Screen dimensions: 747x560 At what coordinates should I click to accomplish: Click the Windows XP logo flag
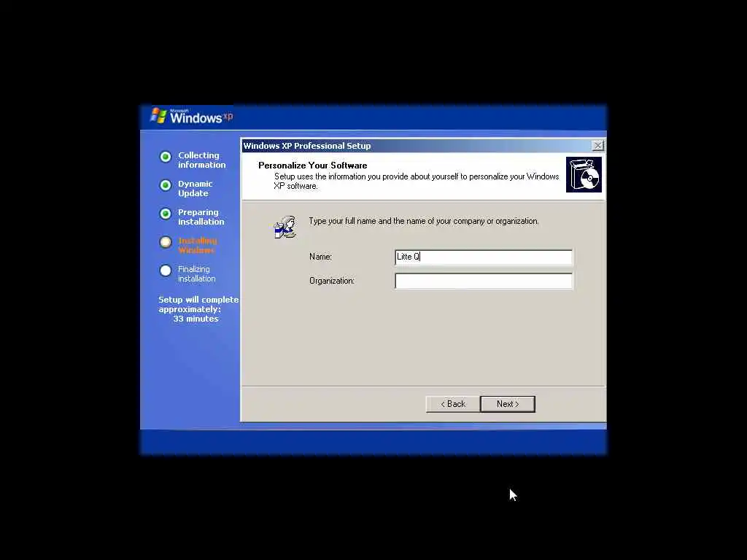158,116
